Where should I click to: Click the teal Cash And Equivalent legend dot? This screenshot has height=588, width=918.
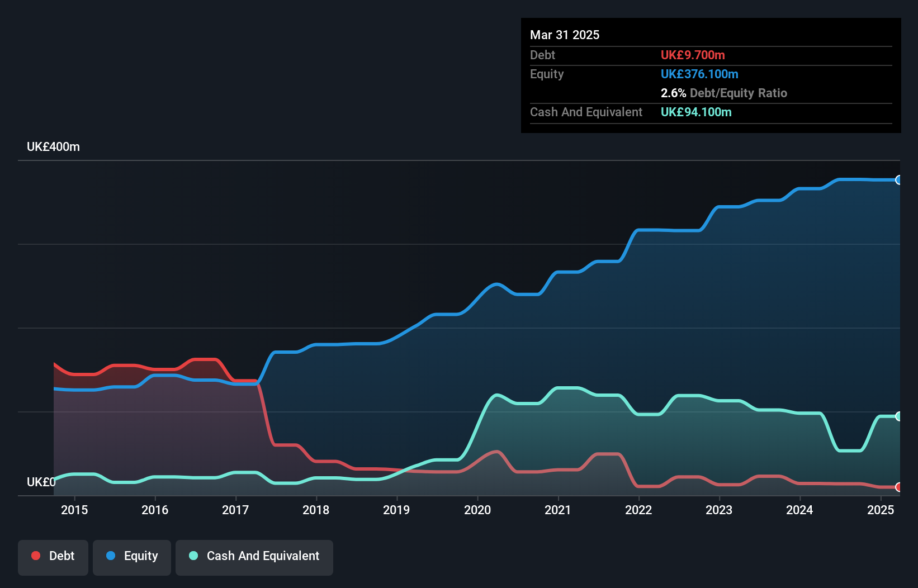[193, 556]
